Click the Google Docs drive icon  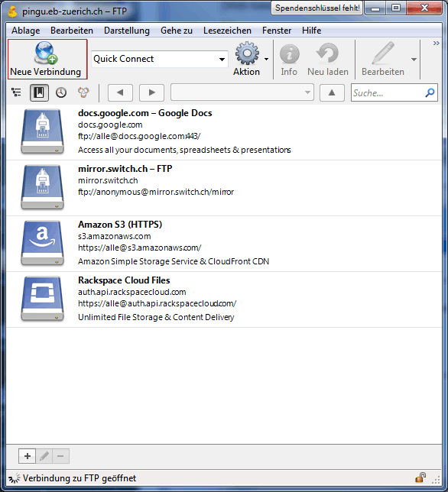(42, 131)
